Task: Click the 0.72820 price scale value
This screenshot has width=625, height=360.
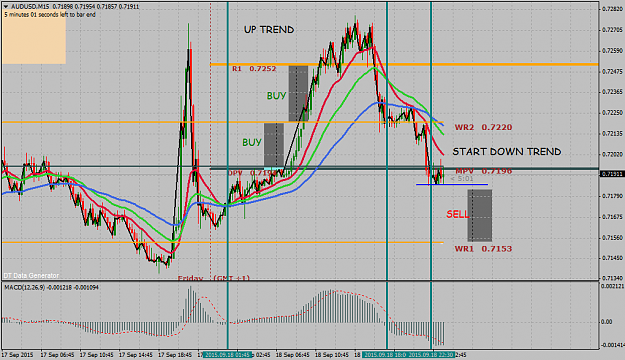Action: (x=612, y=9)
